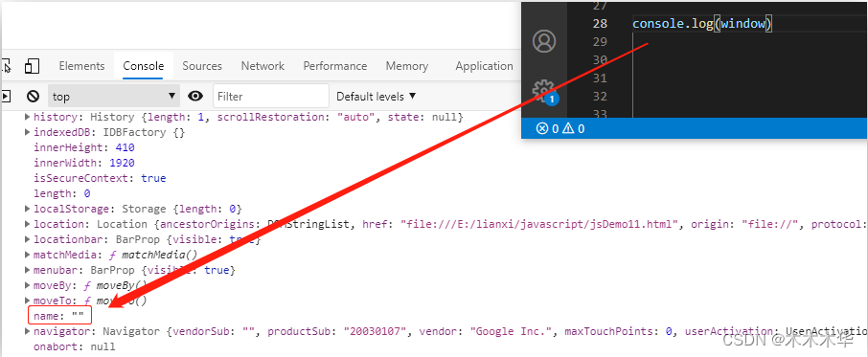The width and height of the screenshot is (868, 357).
Task: Open live expression eye icon
Action: [x=194, y=96]
